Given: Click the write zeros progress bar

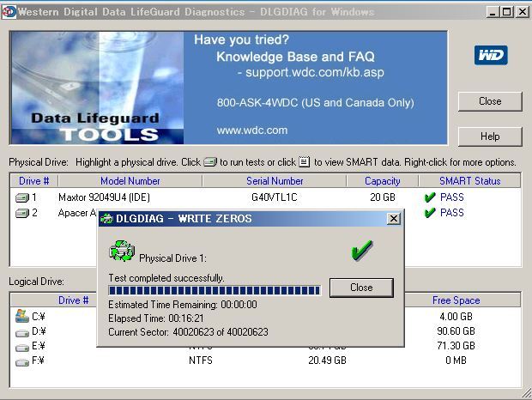Looking at the screenshot, I should 215,290.
